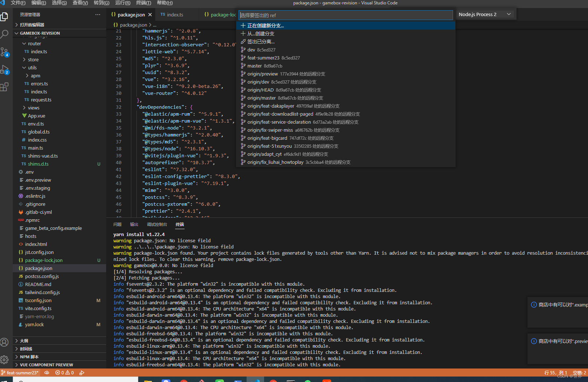Expand the store folder
Screen dimensions: 588x382
33,59
